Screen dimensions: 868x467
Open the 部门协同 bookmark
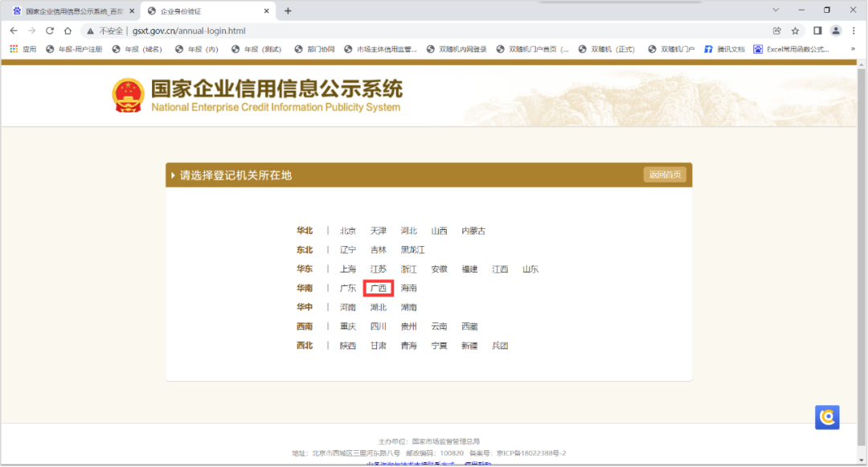point(314,49)
